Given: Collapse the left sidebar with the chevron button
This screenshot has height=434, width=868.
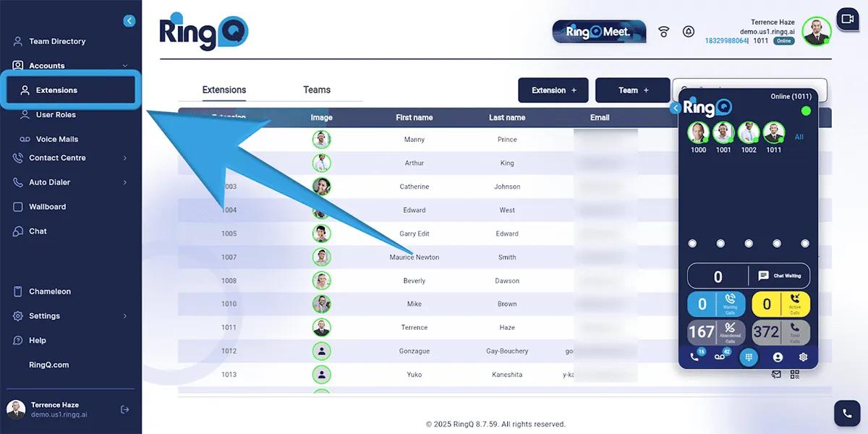Looking at the screenshot, I should pyautogui.click(x=129, y=21).
